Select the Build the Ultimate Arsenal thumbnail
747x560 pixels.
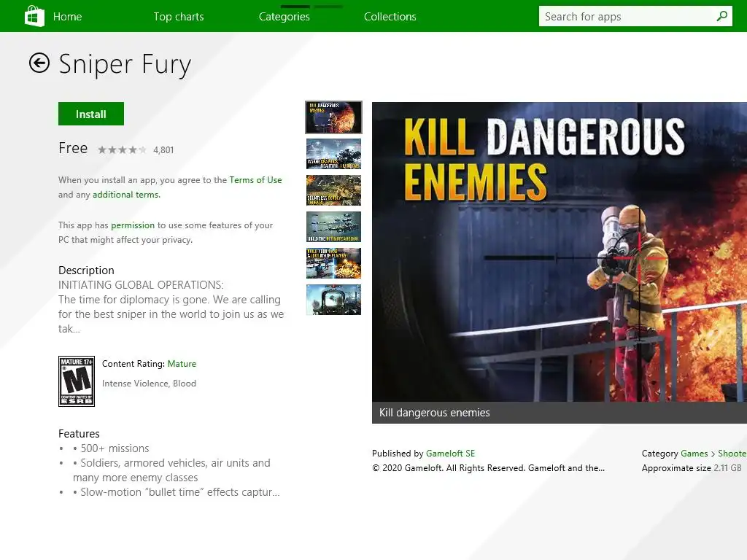click(x=333, y=227)
